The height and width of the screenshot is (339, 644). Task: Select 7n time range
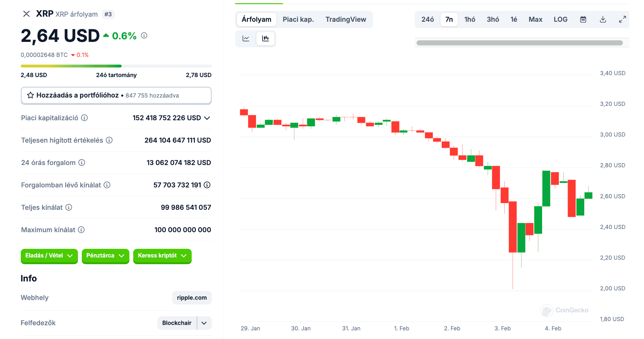449,20
